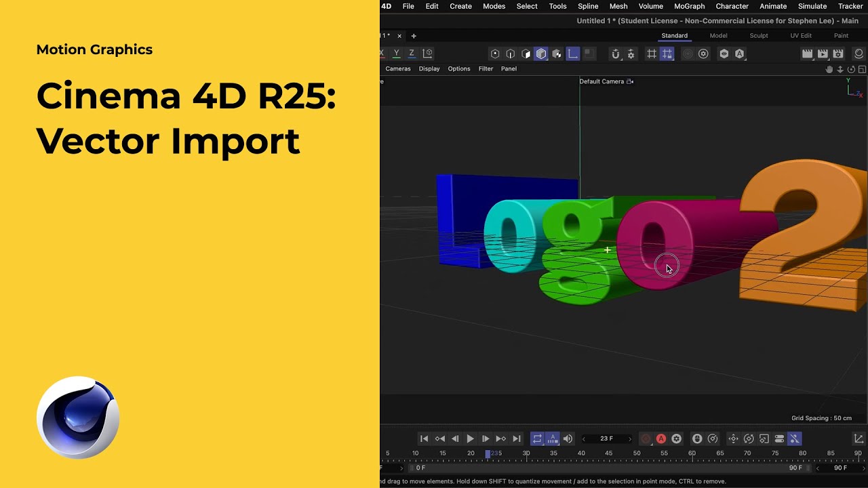Open the viewport Display menu
868x488 pixels.
[429, 68]
